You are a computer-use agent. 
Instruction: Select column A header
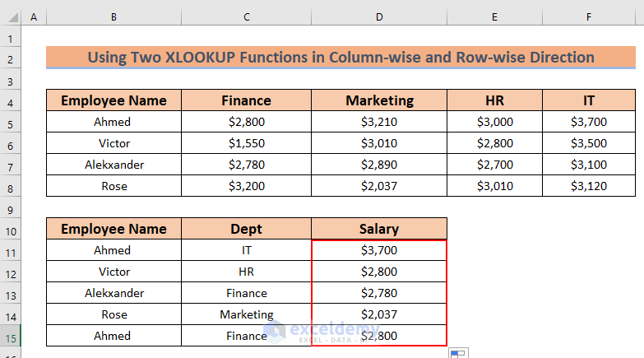(34, 17)
